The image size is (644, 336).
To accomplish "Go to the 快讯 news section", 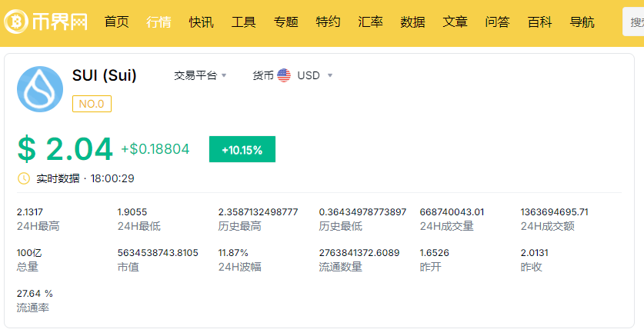I will pyautogui.click(x=201, y=22).
